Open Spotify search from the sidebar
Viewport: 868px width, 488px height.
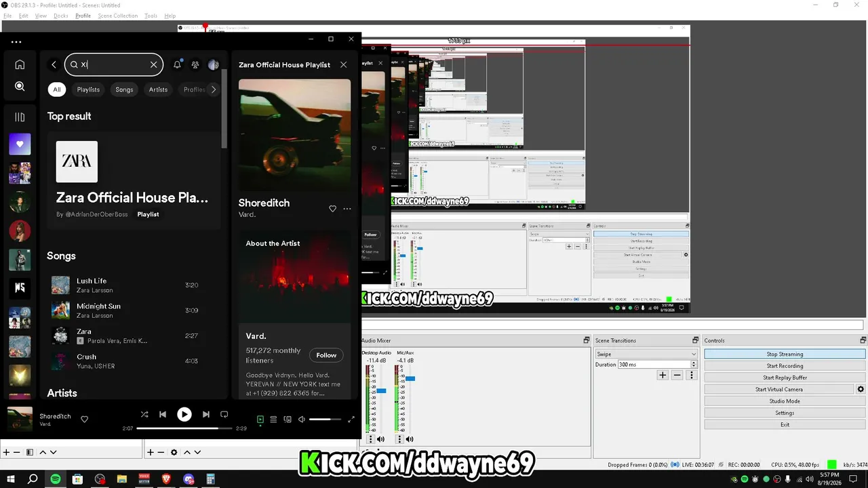20,86
